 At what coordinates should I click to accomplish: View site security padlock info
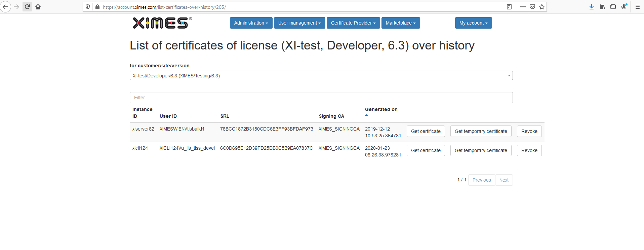97,7
